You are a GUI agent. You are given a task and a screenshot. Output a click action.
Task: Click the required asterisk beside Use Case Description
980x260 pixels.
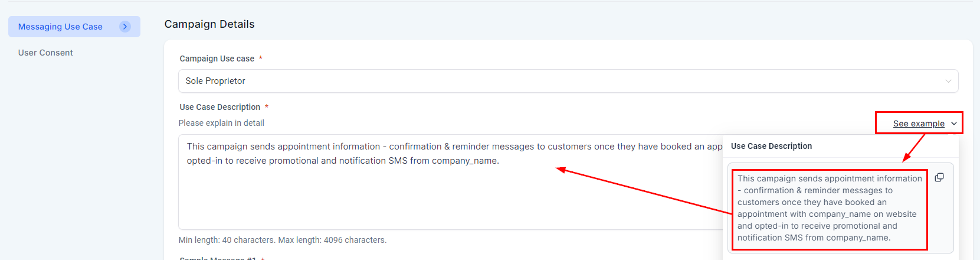pos(267,106)
